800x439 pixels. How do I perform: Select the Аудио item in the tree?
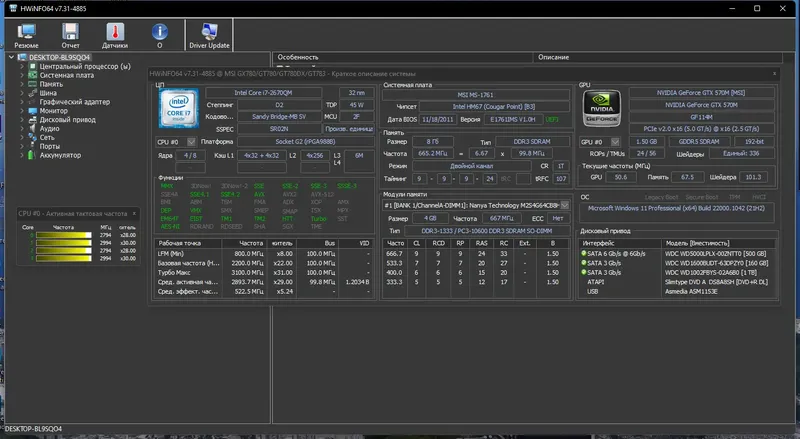click(49, 129)
